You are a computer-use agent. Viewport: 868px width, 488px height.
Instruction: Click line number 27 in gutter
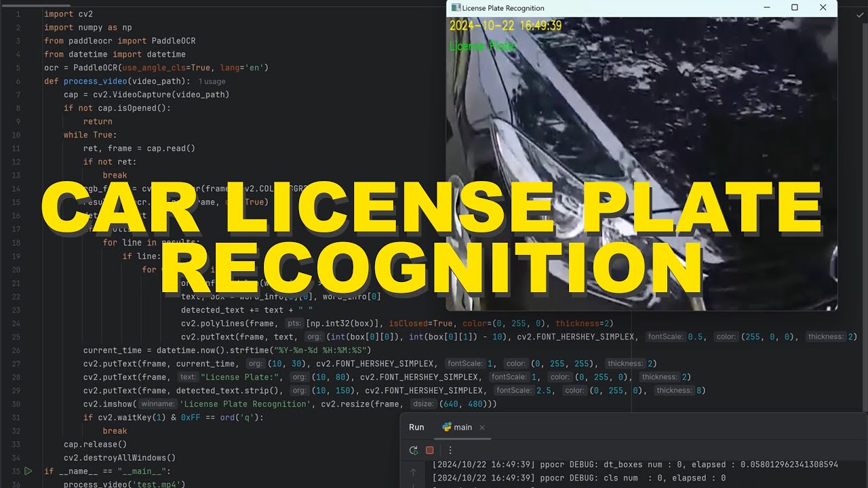pyautogui.click(x=16, y=364)
